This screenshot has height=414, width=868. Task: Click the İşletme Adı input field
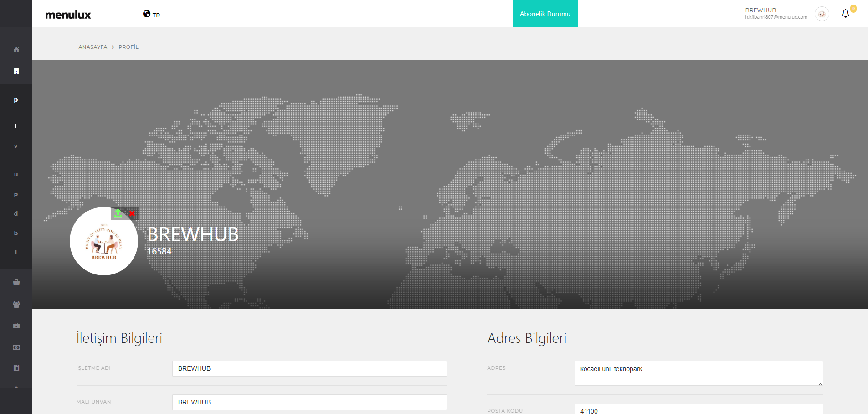[309, 368]
